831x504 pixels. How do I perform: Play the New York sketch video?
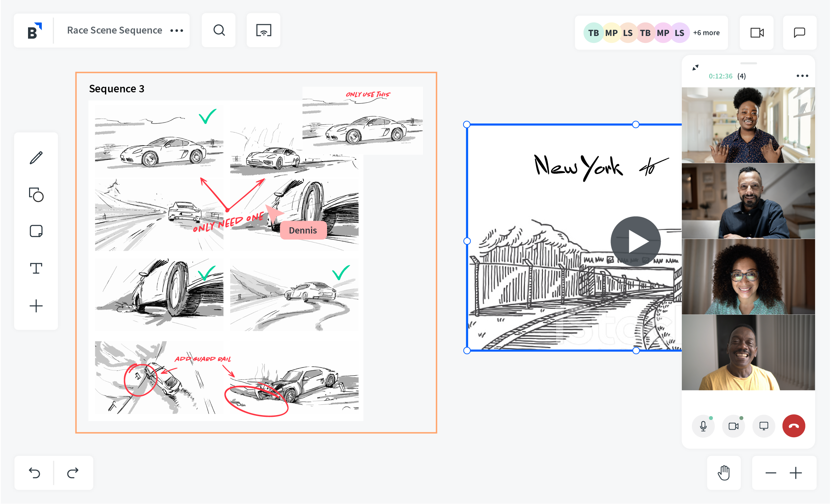coord(635,241)
